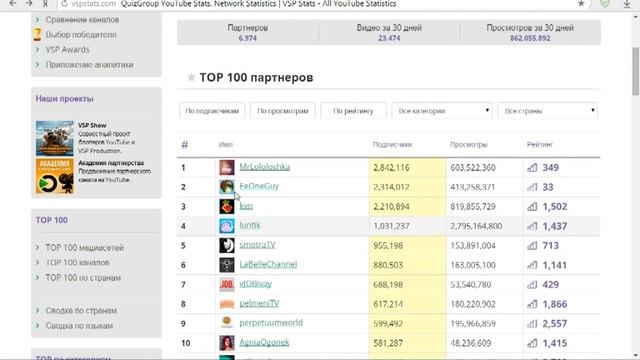
Task: Click subscriber count 2,842,116
Action: point(391,167)
